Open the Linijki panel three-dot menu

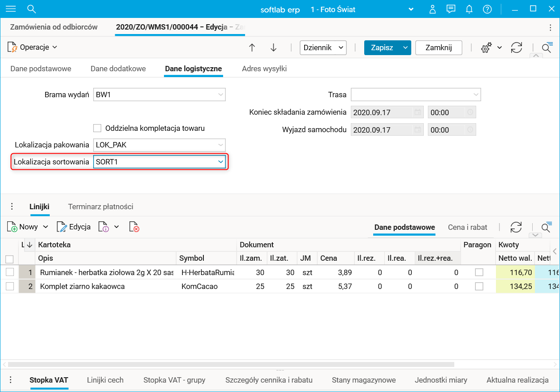tap(12, 207)
